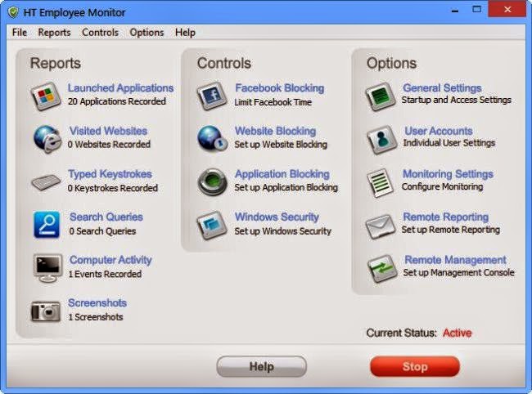Viewport: 532px width, 394px height.
Task: Click the General Settings green icon
Action: [381, 96]
